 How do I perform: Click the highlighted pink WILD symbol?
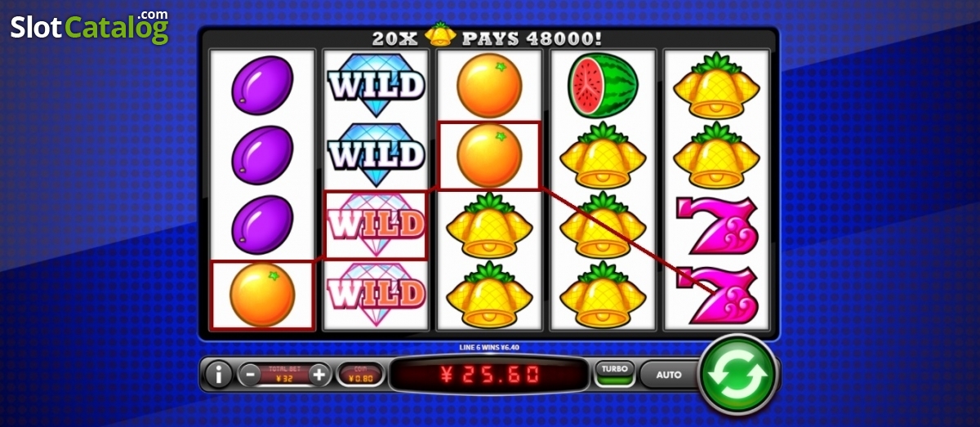pyautogui.click(x=376, y=225)
